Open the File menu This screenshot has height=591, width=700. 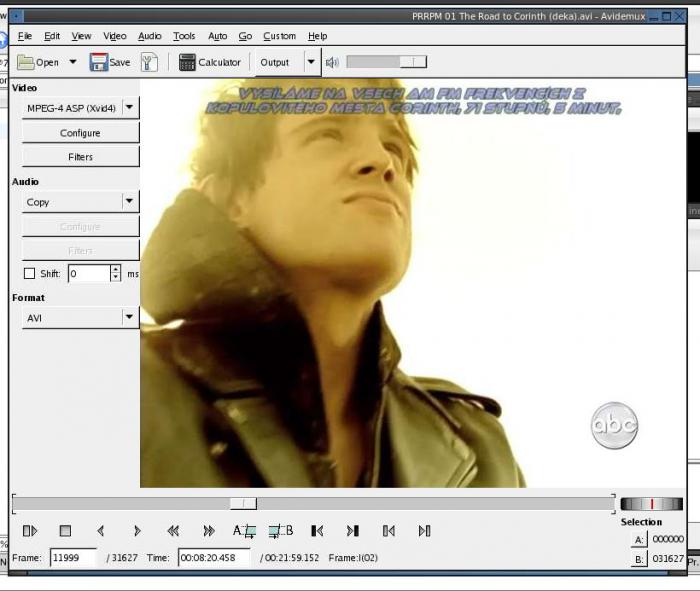(x=25, y=36)
